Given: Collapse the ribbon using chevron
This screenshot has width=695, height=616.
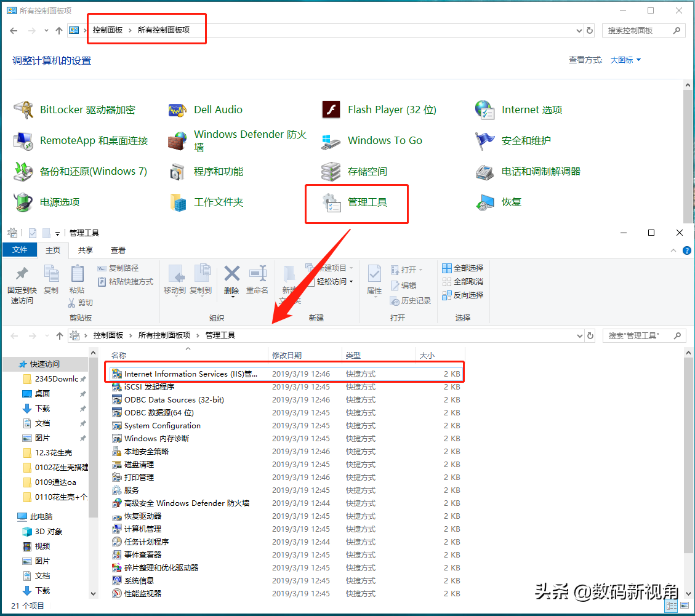Looking at the screenshot, I should [673, 251].
